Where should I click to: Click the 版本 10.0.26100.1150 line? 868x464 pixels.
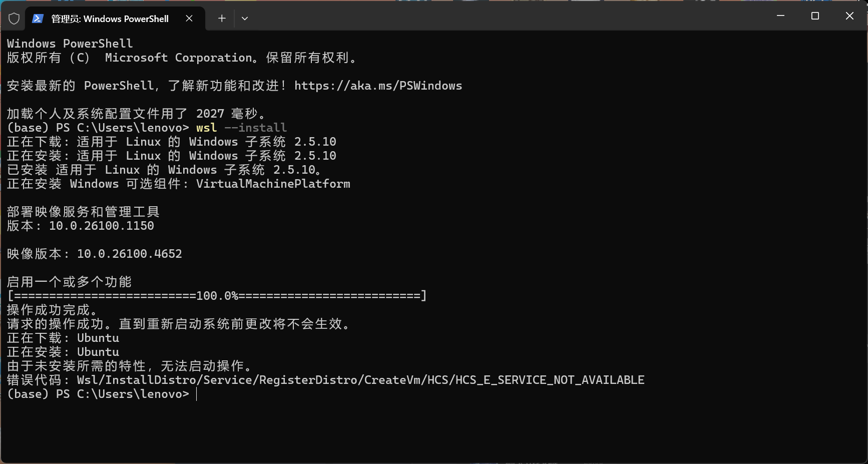[81, 226]
